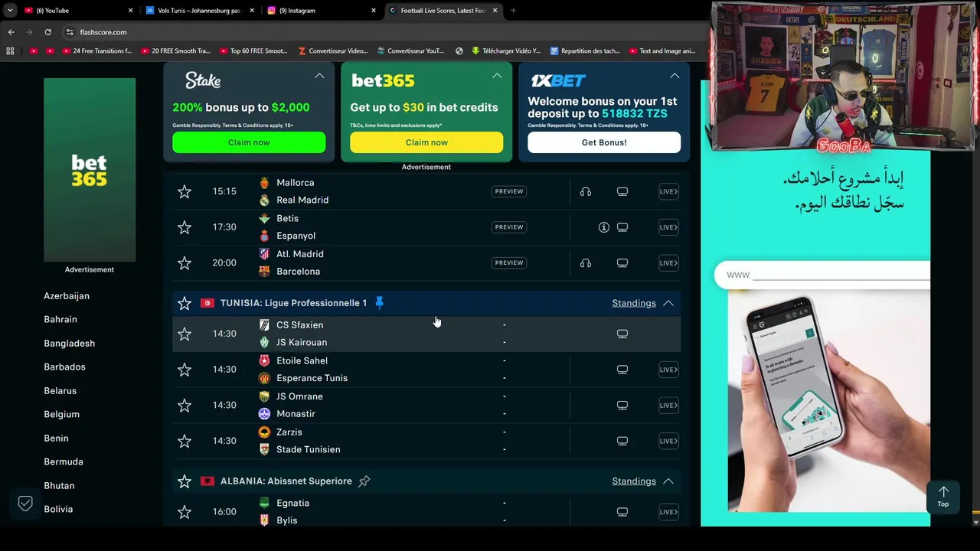Open audio commentary for Atl. Madrid vs Barcelona

pos(586,262)
